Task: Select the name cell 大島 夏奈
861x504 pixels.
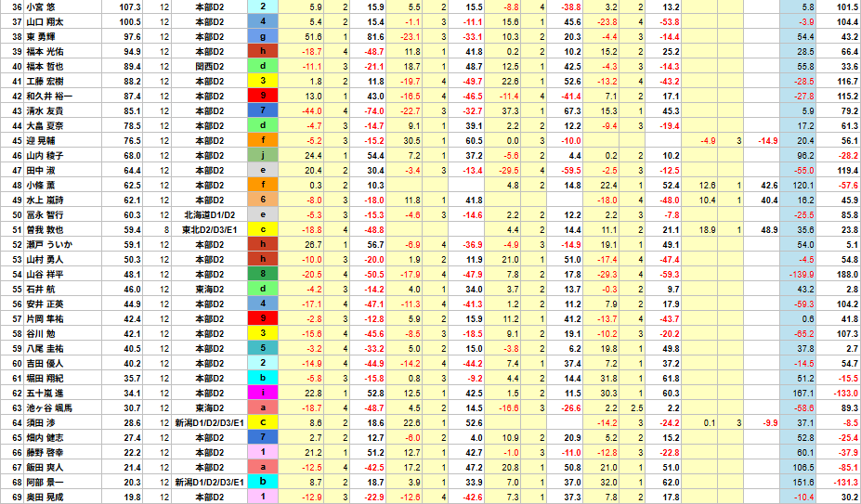Action: click(x=63, y=126)
